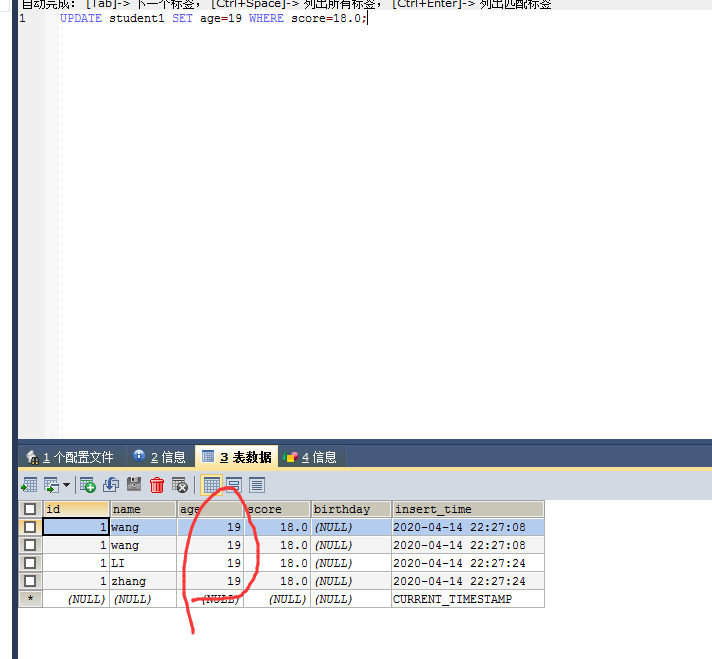This screenshot has height=659, width=712.
Task: Click the SET keyword in the query
Action: pyautogui.click(x=182, y=18)
